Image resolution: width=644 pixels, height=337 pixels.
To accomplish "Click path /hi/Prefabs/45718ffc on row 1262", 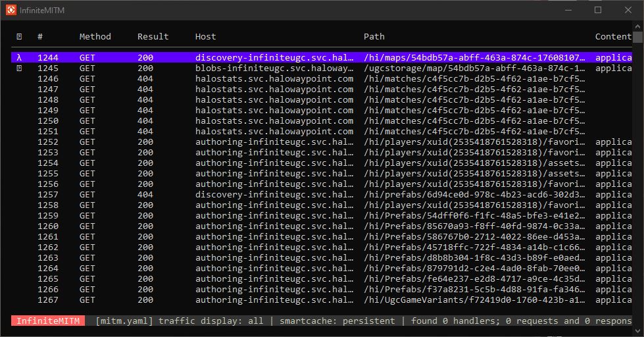I will click(x=474, y=247).
